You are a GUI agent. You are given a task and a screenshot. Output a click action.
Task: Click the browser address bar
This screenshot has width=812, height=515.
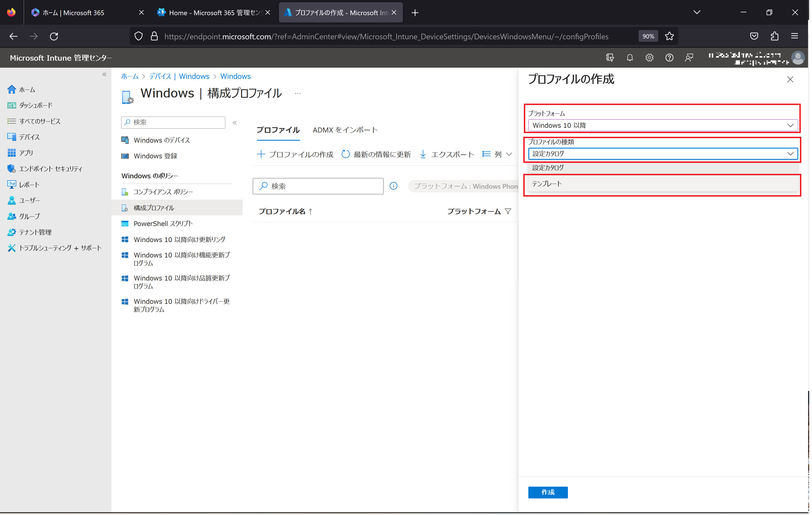pyautogui.click(x=386, y=37)
